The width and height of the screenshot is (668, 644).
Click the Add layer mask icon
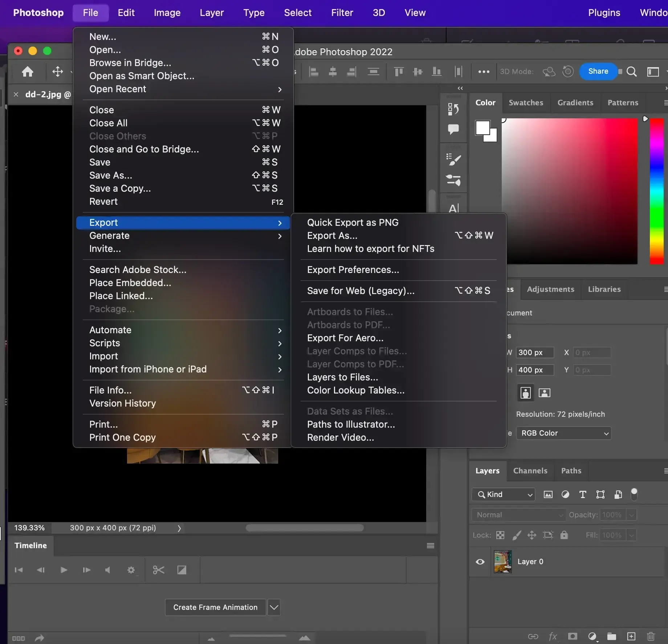[x=573, y=636]
